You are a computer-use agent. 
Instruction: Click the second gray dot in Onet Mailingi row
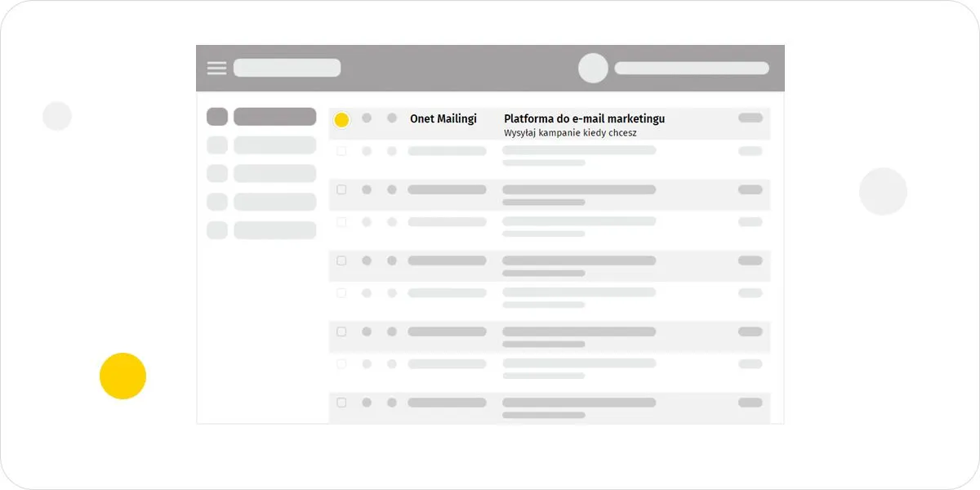392,118
